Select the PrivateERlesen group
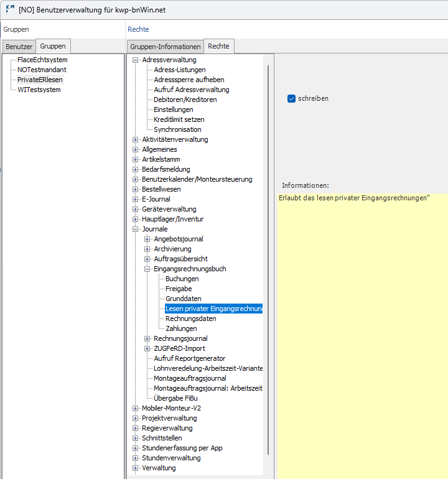The height and width of the screenshot is (479, 448). pyautogui.click(x=40, y=80)
